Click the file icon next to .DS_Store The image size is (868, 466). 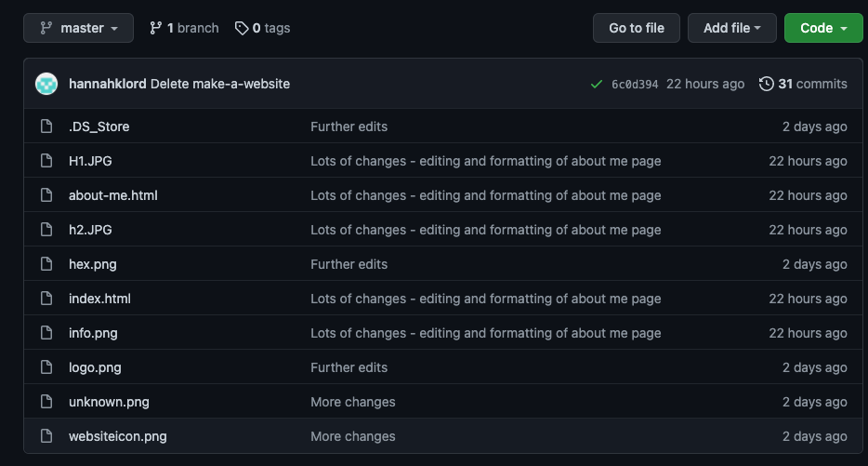pos(46,126)
